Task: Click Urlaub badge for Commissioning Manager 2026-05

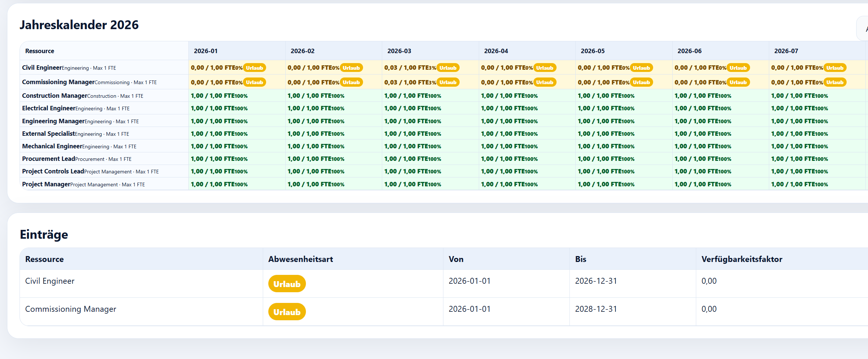Action: pyautogui.click(x=641, y=82)
